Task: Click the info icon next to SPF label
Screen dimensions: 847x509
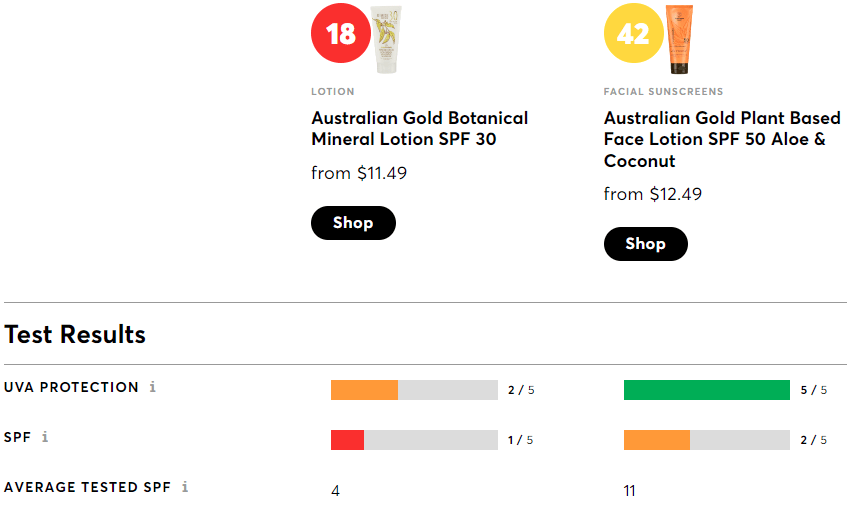Action: [x=45, y=438]
